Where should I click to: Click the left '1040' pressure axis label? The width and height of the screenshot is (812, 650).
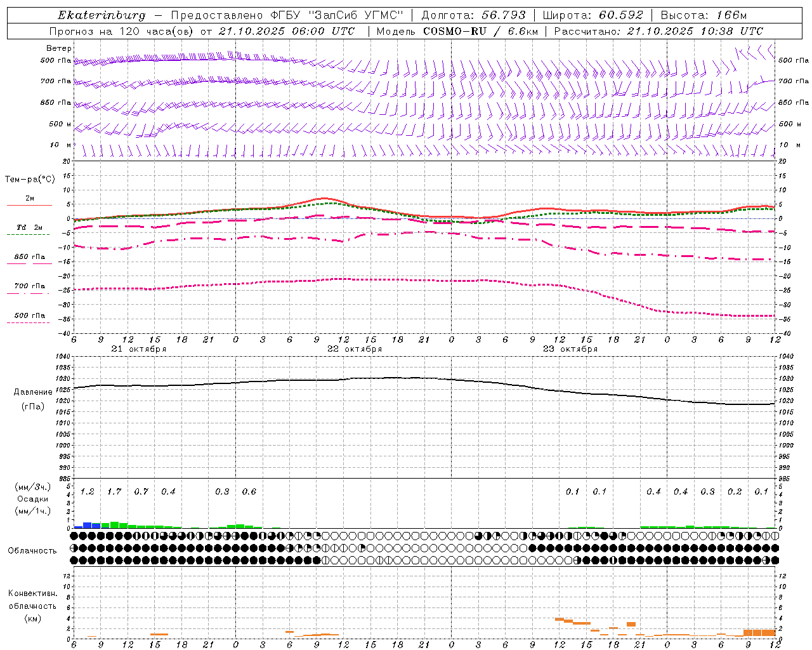point(63,356)
